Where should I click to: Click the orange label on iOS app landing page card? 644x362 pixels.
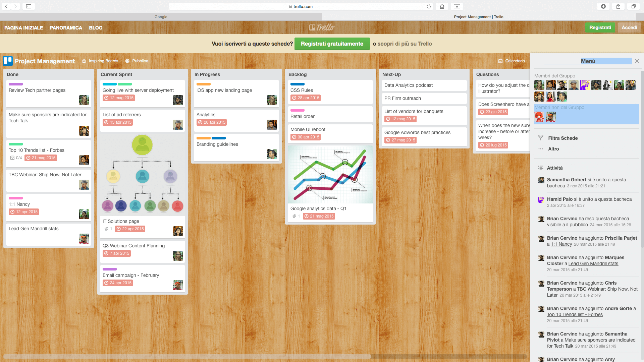[204, 84]
